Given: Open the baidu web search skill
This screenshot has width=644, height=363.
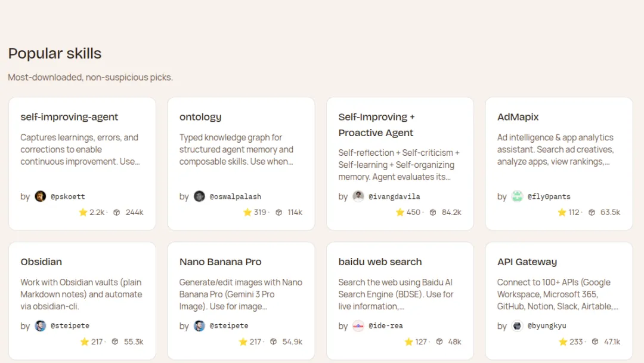Looking at the screenshot, I should click(x=380, y=262).
